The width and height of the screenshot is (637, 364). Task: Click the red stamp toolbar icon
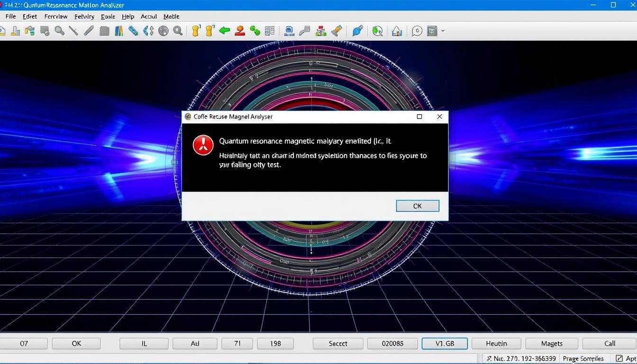240,31
